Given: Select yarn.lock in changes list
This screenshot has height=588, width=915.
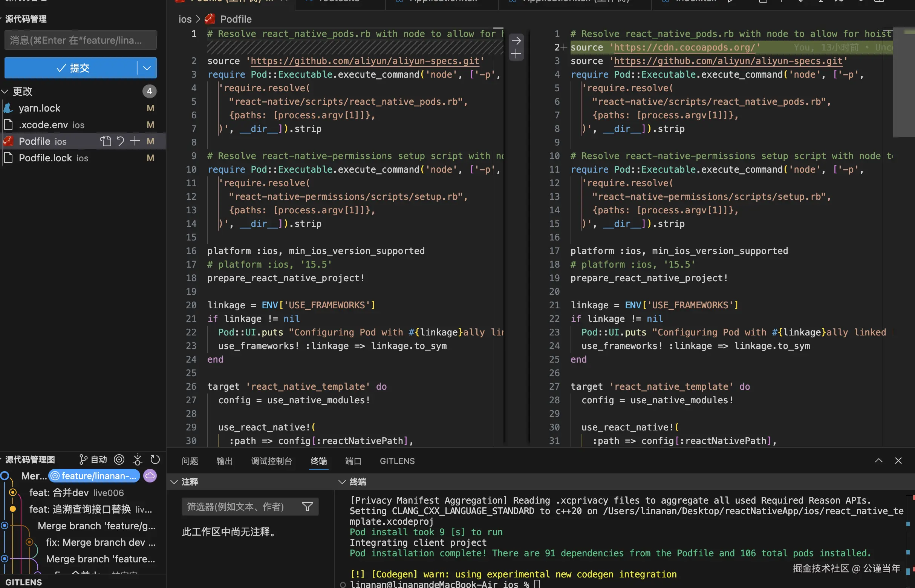Looking at the screenshot, I should [x=40, y=109].
